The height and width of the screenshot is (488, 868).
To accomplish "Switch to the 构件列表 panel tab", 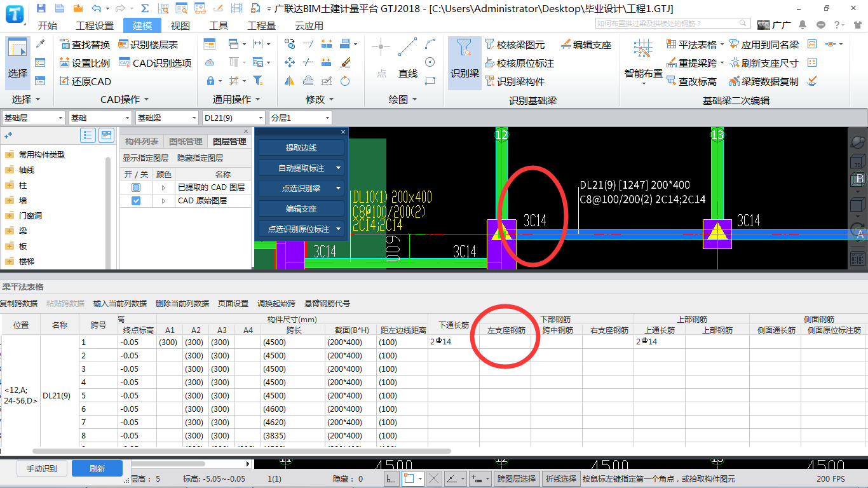I will point(142,142).
